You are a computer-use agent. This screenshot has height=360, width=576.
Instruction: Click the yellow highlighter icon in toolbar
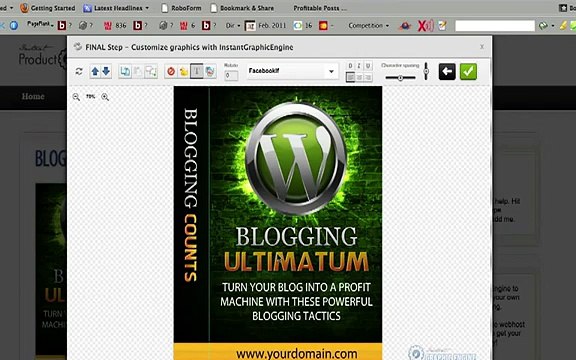point(563,25)
